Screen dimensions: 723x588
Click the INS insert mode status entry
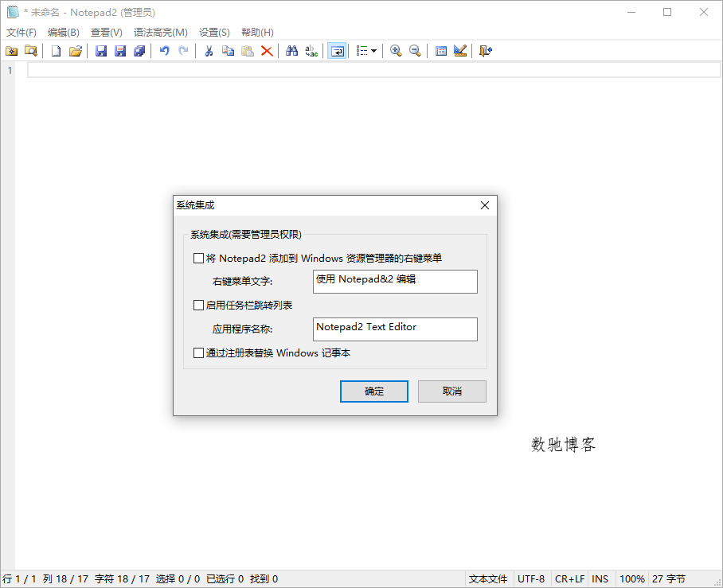pyautogui.click(x=600, y=578)
